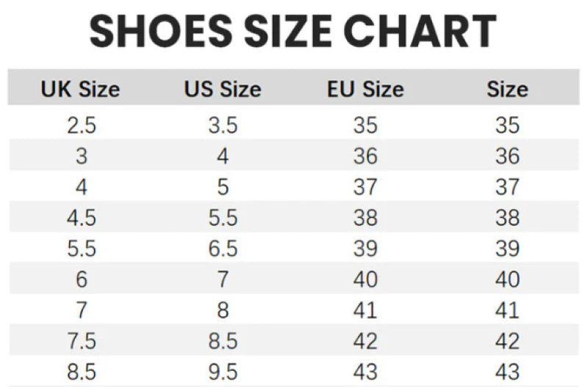Click the US size 5 cell
Image resolution: width=588 pixels, height=387 pixels.
click(x=223, y=188)
